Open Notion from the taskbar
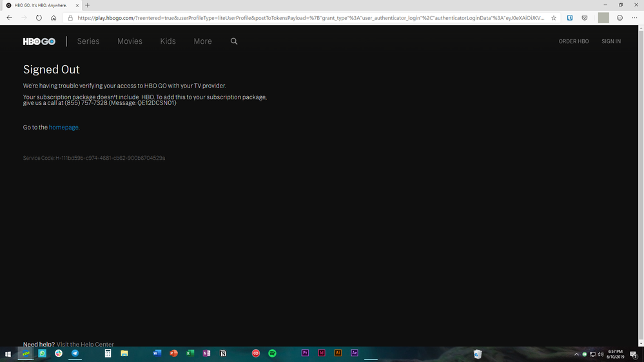This screenshot has width=644, height=362. coord(223,354)
